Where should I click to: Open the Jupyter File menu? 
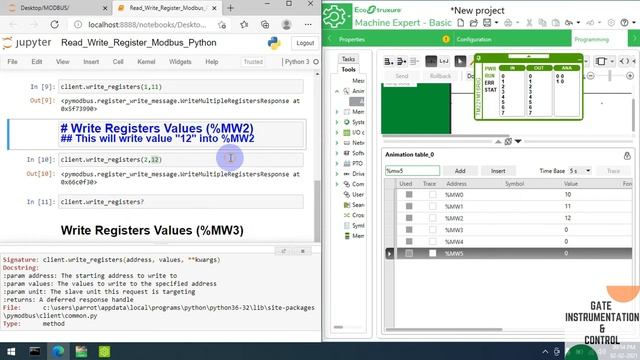point(12,62)
